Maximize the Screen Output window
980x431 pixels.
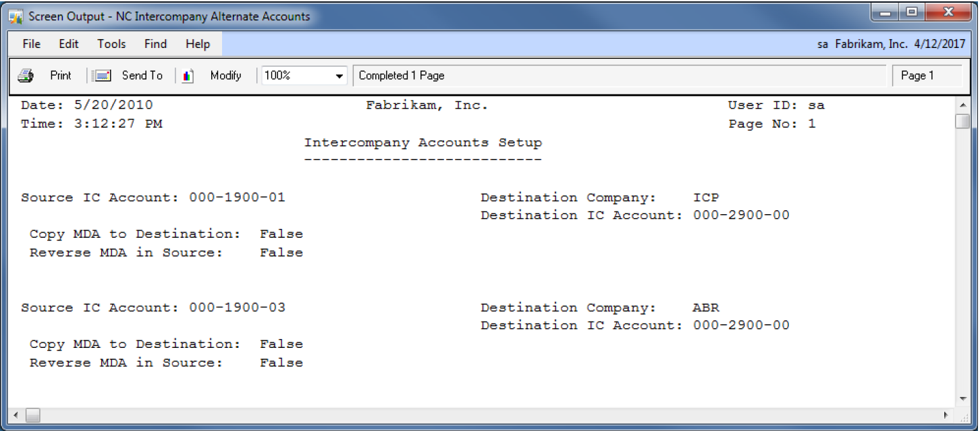912,13
